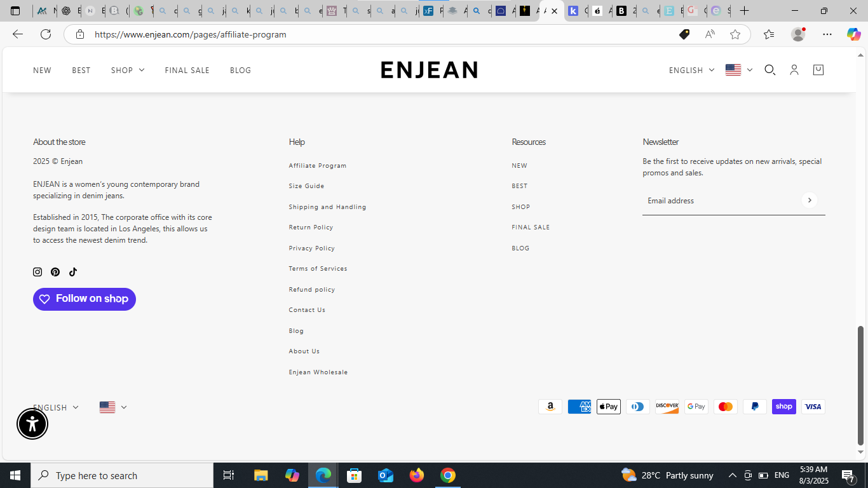Open the shopping bag cart icon
This screenshot has width=868, height=488.
[x=818, y=70]
